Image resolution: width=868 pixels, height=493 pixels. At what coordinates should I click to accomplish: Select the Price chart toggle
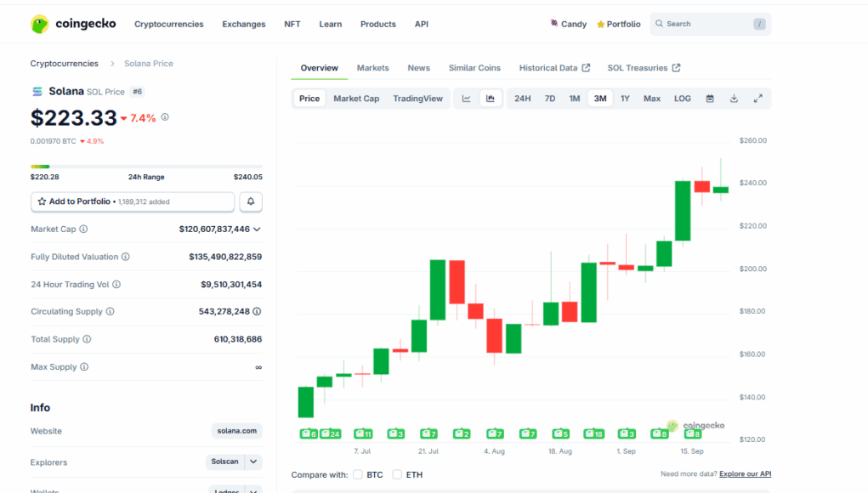click(309, 99)
